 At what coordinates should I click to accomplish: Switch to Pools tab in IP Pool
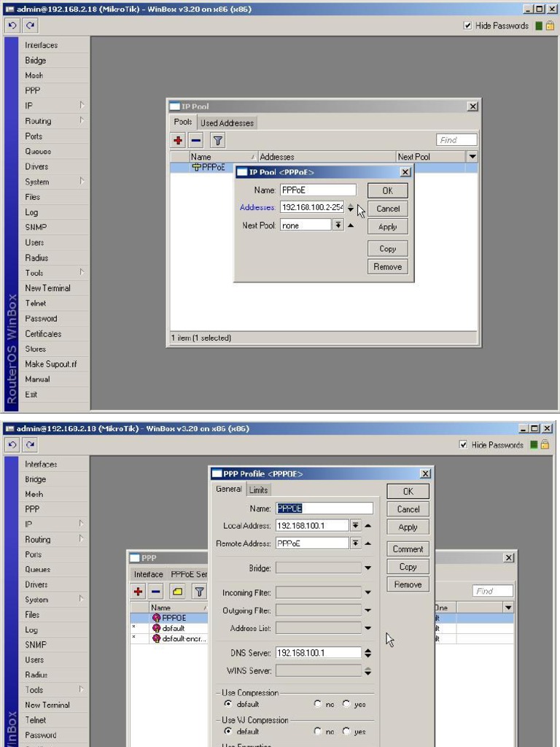coord(183,122)
